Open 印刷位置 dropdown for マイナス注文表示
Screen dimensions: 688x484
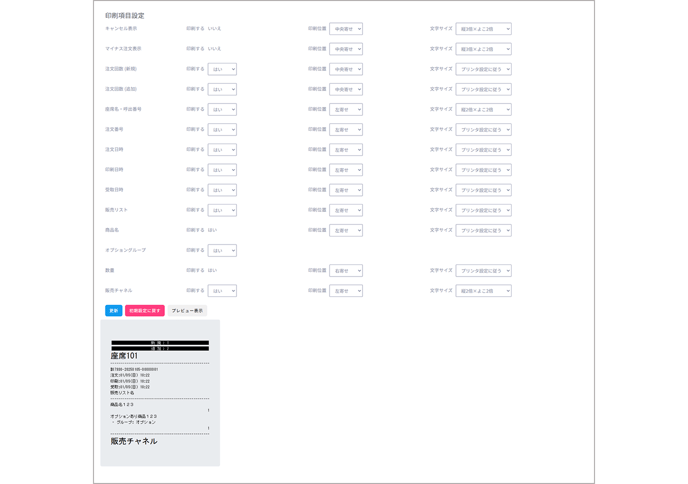point(346,49)
